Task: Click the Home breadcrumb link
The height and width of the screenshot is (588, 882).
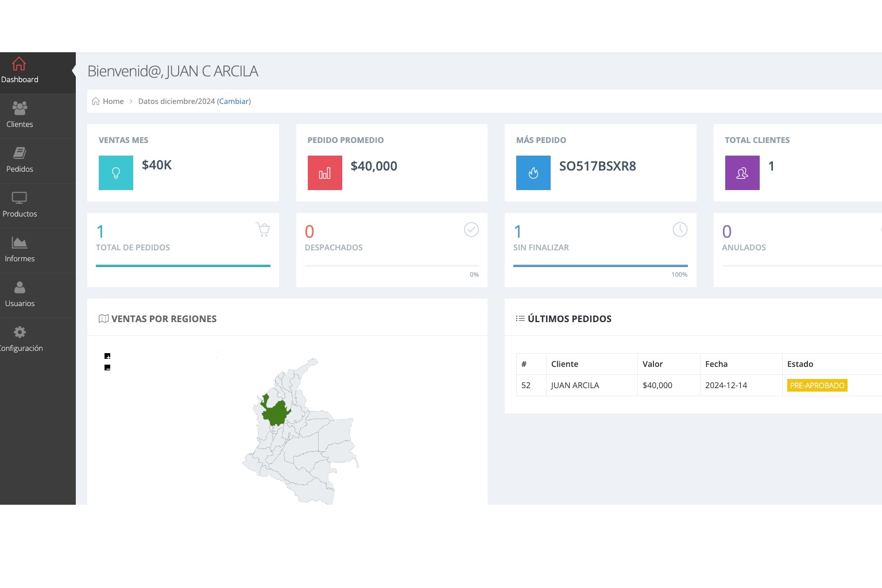Action: [113, 101]
